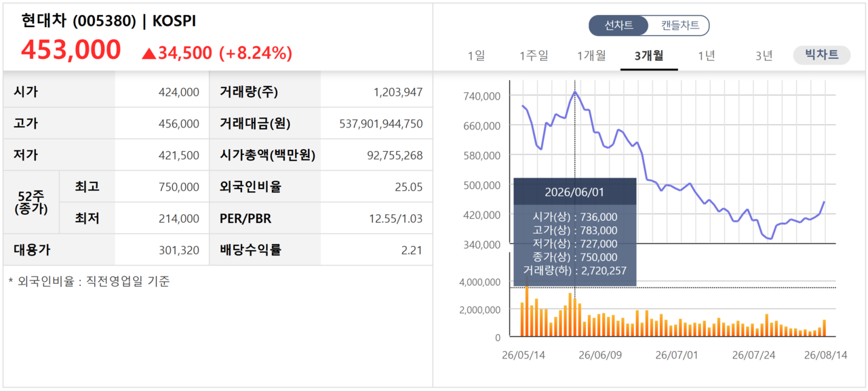The image size is (868, 391).
Task: Click the current price 453,000
Action: click(71, 50)
